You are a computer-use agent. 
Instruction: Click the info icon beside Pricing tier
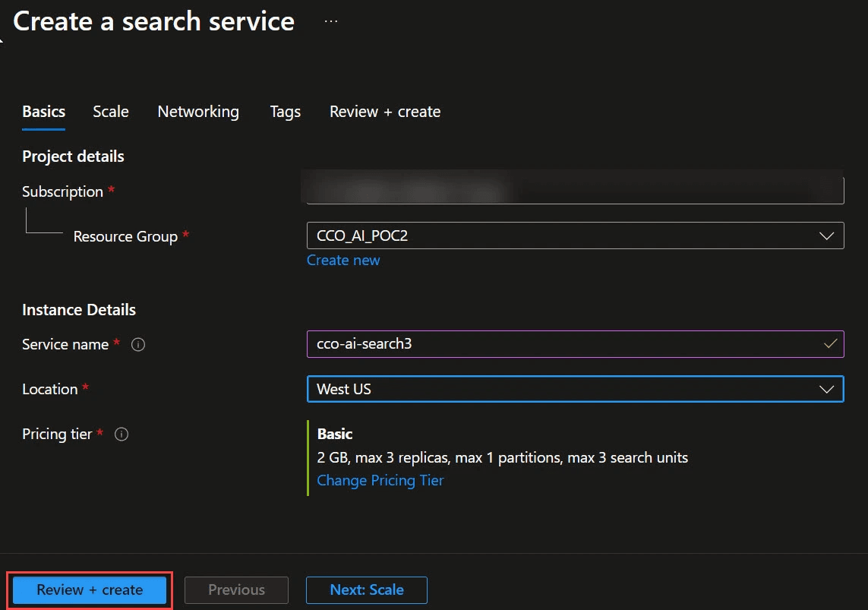[x=122, y=435]
